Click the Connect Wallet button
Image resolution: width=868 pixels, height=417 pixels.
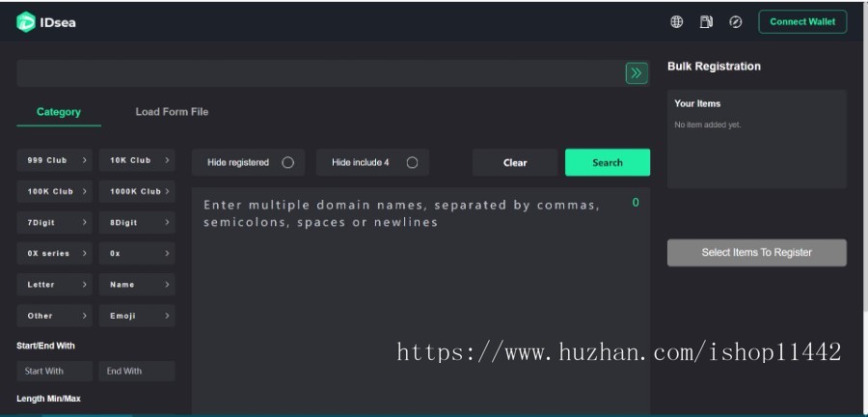point(802,21)
